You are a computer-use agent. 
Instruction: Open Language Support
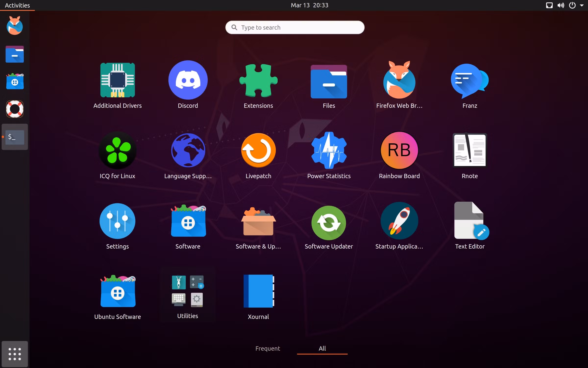click(x=188, y=150)
